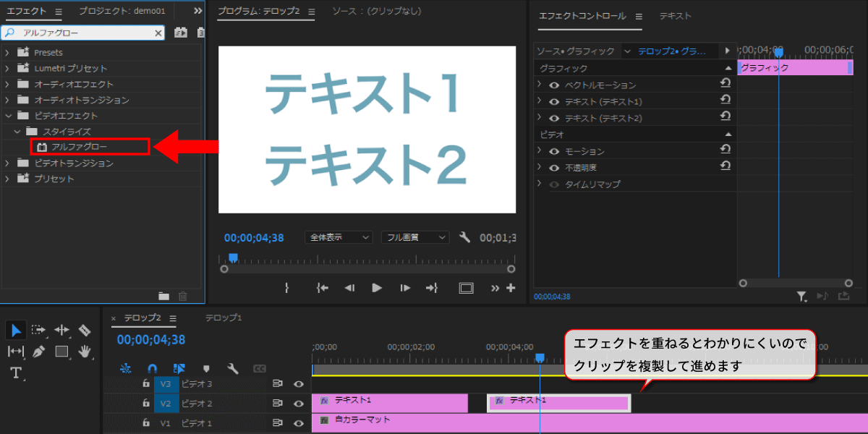Hide the ビデオ 3 track output

pos(299,384)
